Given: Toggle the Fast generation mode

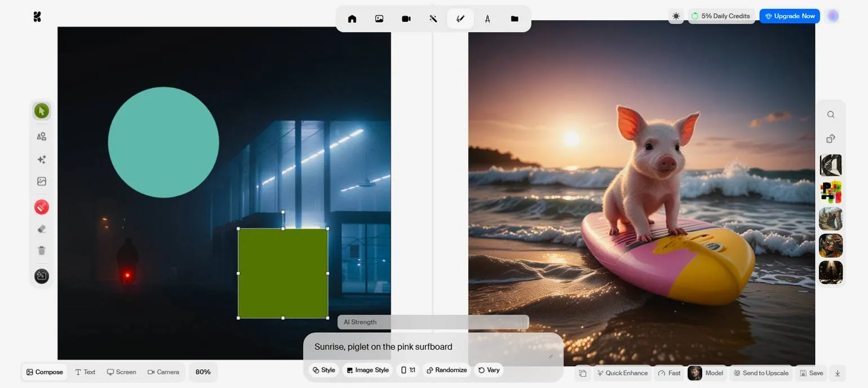Looking at the screenshot, I should tap(669, 373).
